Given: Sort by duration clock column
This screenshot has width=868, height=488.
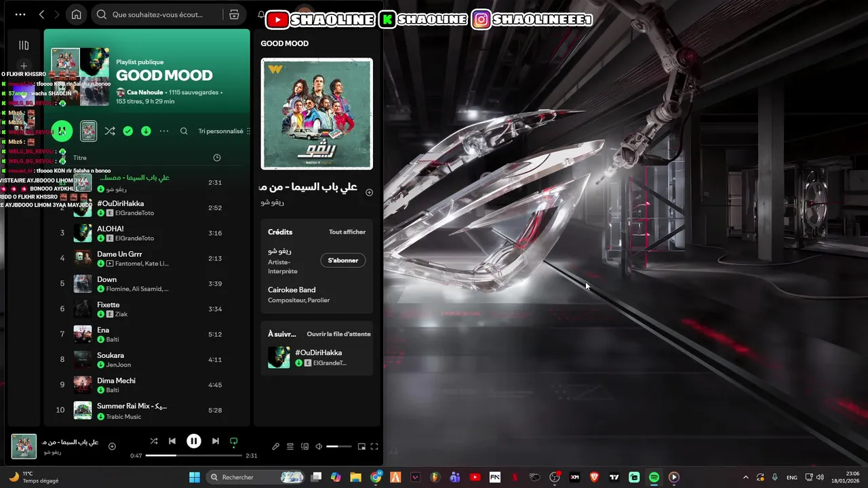Looking at the screenshot, I should pos(217,157).
